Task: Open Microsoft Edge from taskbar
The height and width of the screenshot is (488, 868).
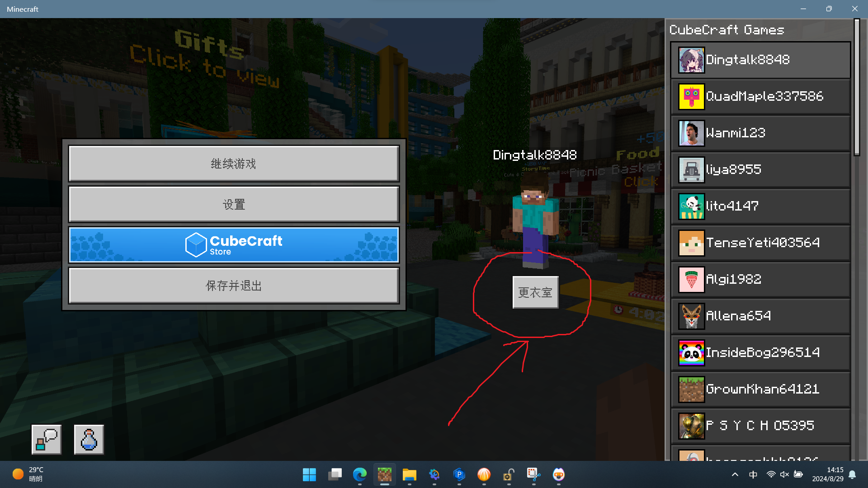Action: (x=360, y=474)
